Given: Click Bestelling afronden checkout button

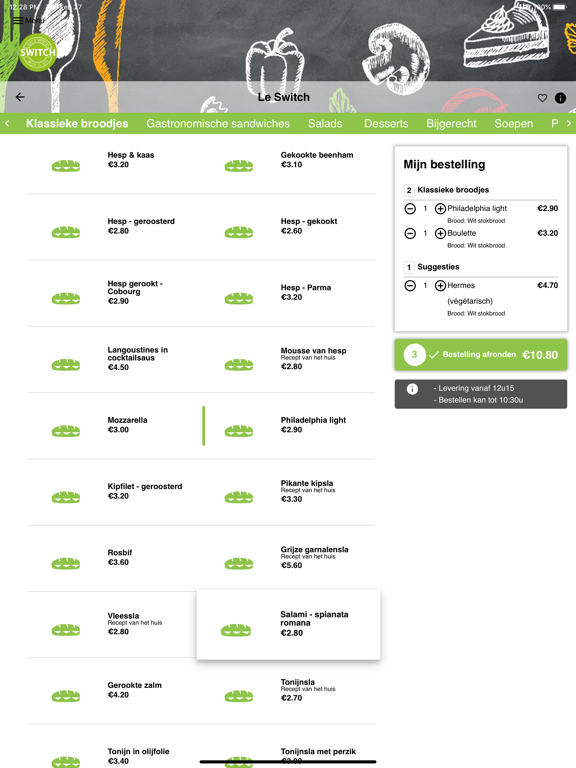Looking at the screenshot, I should tap(481, 355).
